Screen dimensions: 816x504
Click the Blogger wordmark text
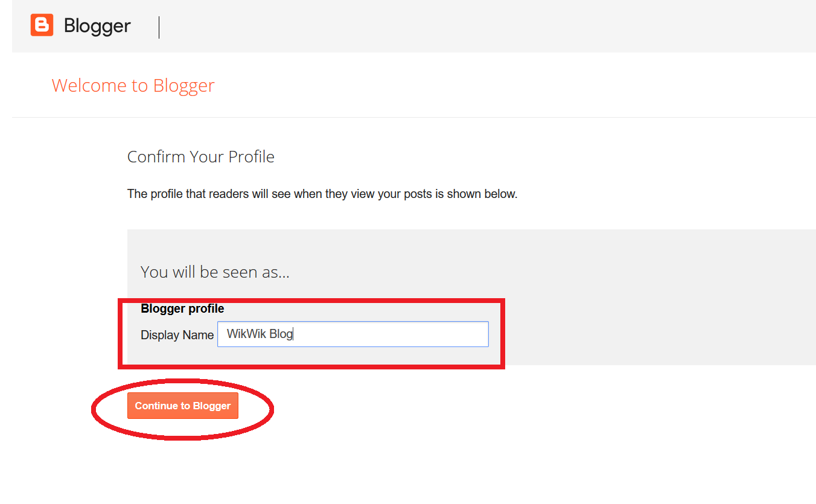(97, 26)
